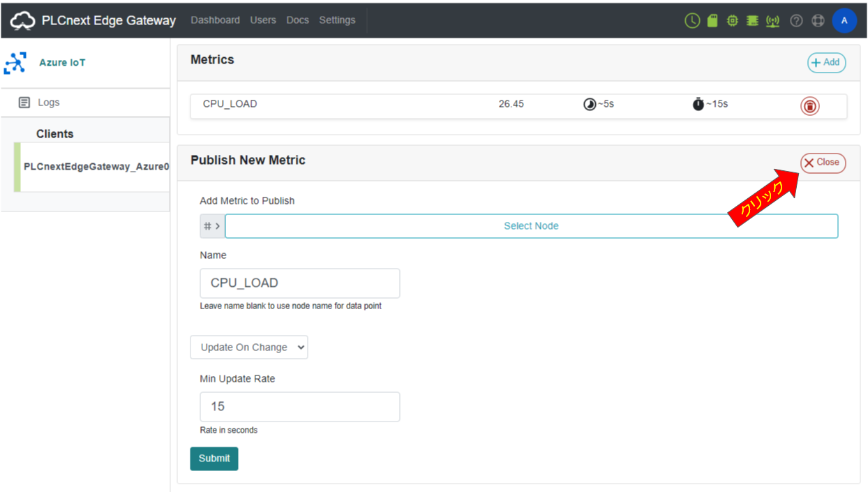Click the clock status icon in the header

[691, 20]
